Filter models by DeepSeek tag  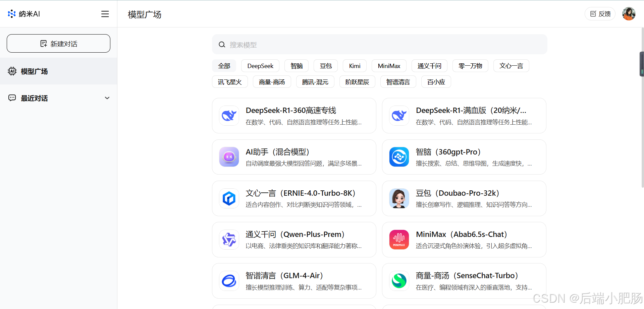(x=260, y=66)
